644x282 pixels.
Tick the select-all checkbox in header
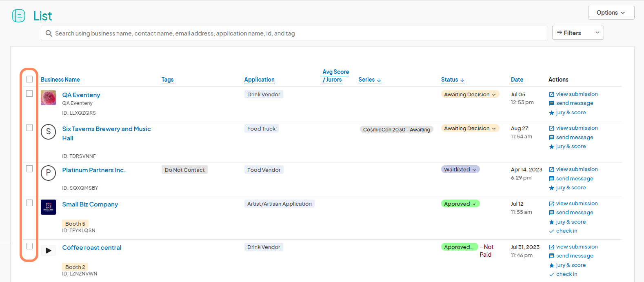coord(29,79)
